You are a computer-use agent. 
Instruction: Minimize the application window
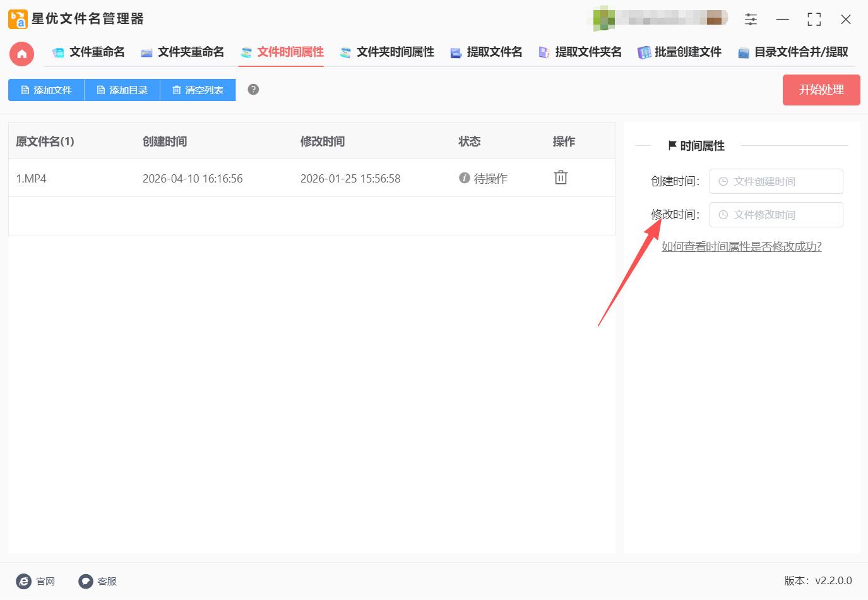click(783, 20)
